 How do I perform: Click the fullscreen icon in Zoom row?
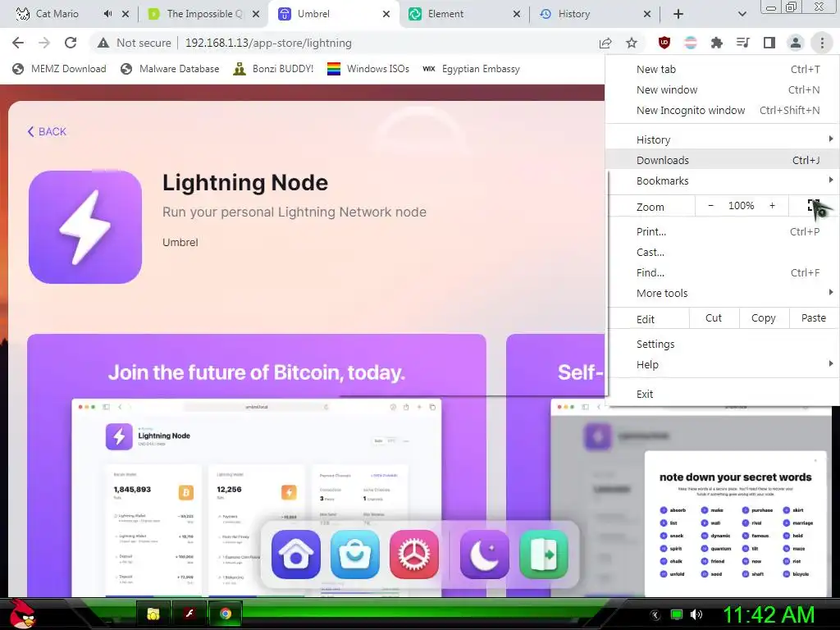pos(813,206)
